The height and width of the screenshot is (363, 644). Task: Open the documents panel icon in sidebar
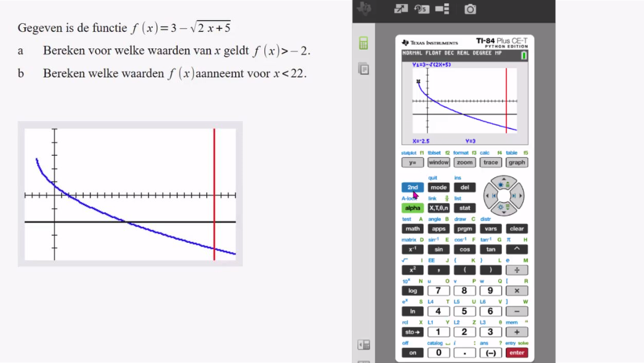click(364, 68)
